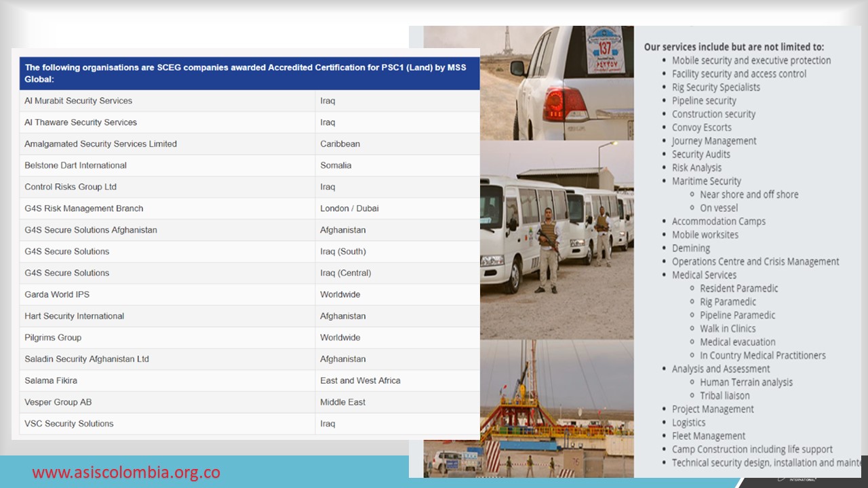Screen dimensions: 868x488
Task: Click 'Maritime Security' bullet
Action: tap(707, 182)
